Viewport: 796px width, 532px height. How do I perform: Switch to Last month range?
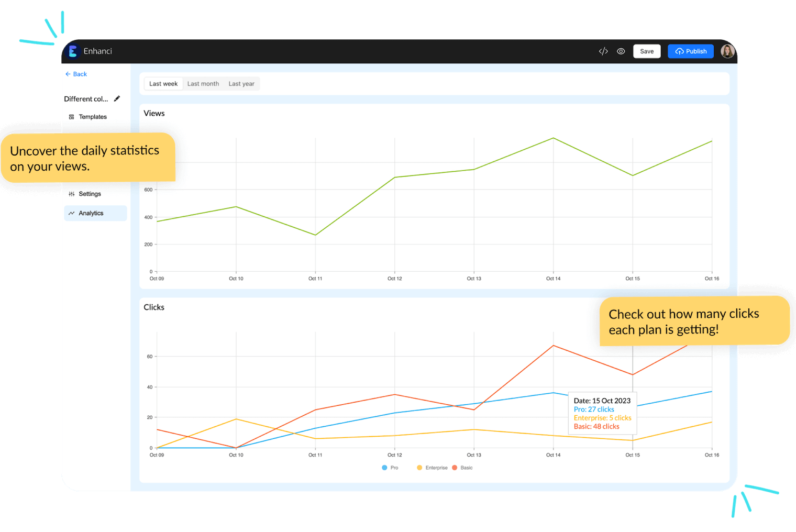click(203, 84)
